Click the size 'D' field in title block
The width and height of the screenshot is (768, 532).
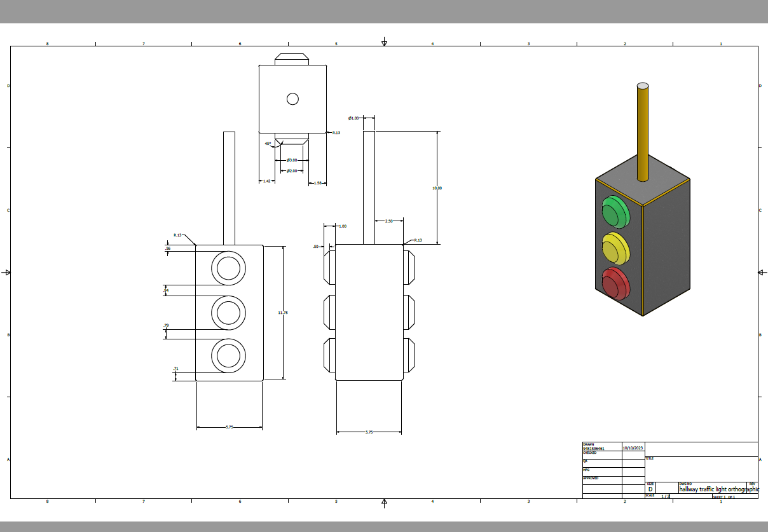click(x=650, y=489)
